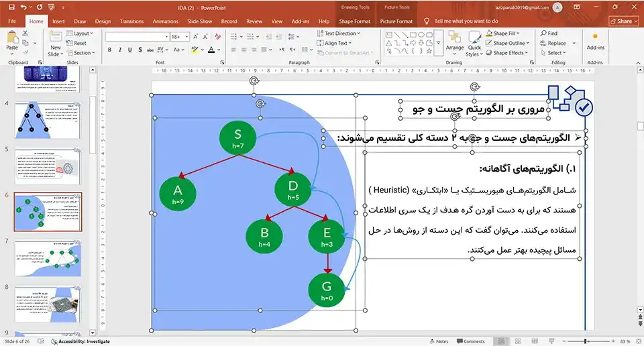Choose the Triangle shape from gallery
This screenshot has height=346, width=644.
point(388,43)
